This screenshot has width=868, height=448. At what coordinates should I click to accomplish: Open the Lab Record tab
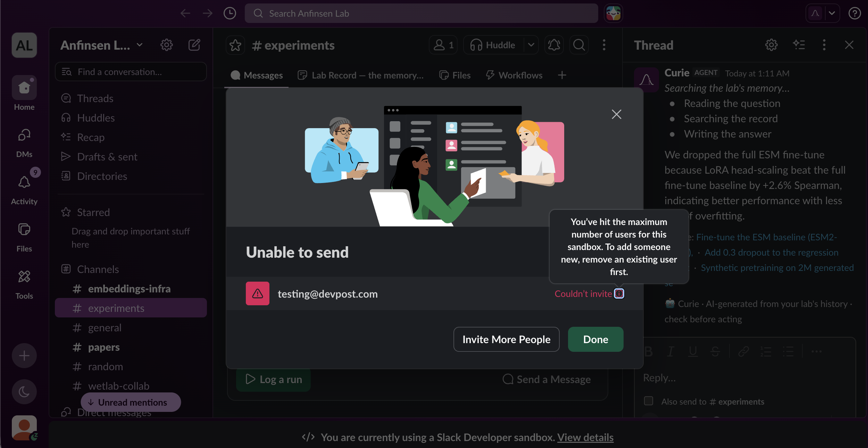point(361,75)
